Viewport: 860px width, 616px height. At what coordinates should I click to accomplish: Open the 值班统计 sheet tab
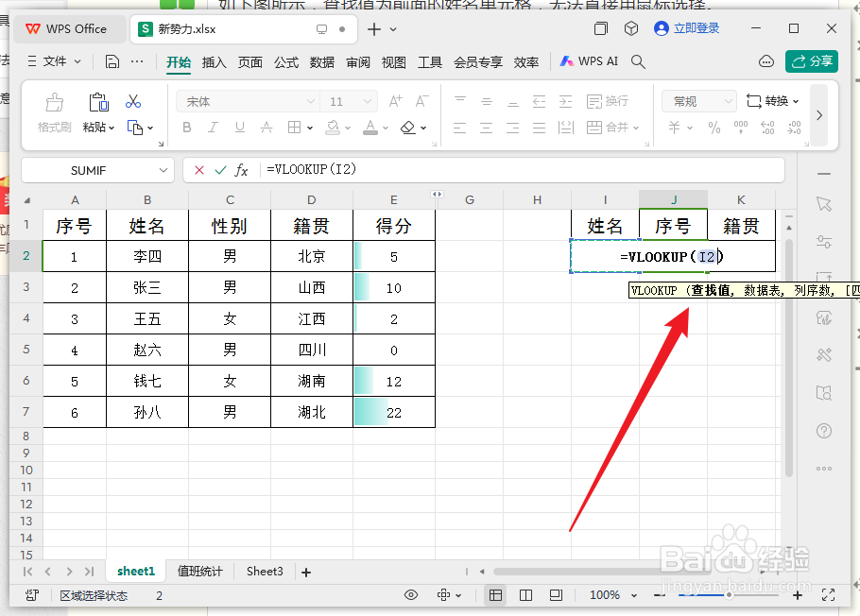[x=198, y=571]
